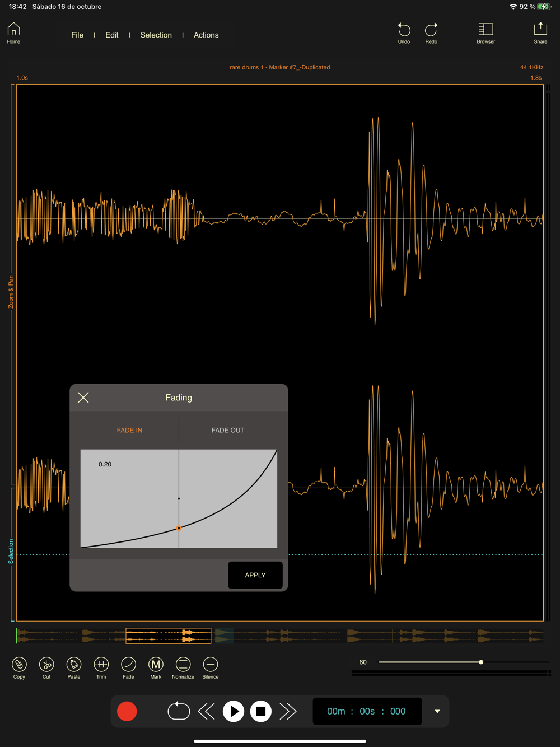Switch to the FADE OUT tab
This screenshot has height=747, width=560.
228,430
